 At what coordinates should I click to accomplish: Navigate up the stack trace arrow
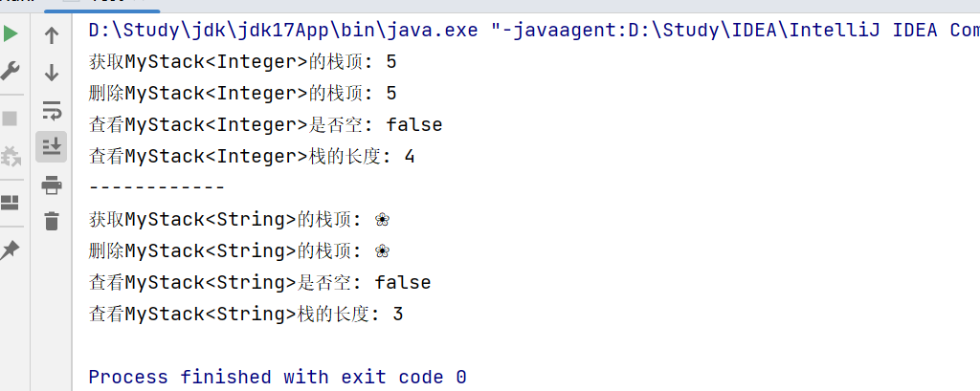click(52, 36)
